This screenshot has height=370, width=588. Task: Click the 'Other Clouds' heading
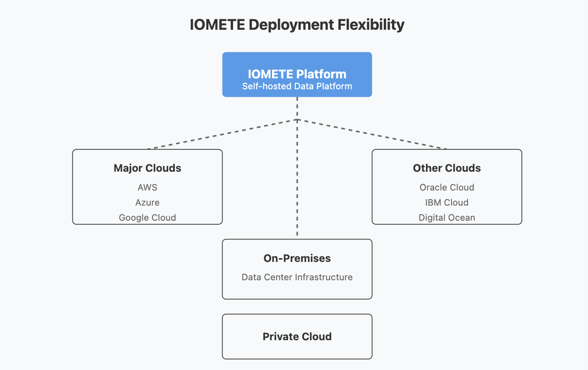pos(446,168)
